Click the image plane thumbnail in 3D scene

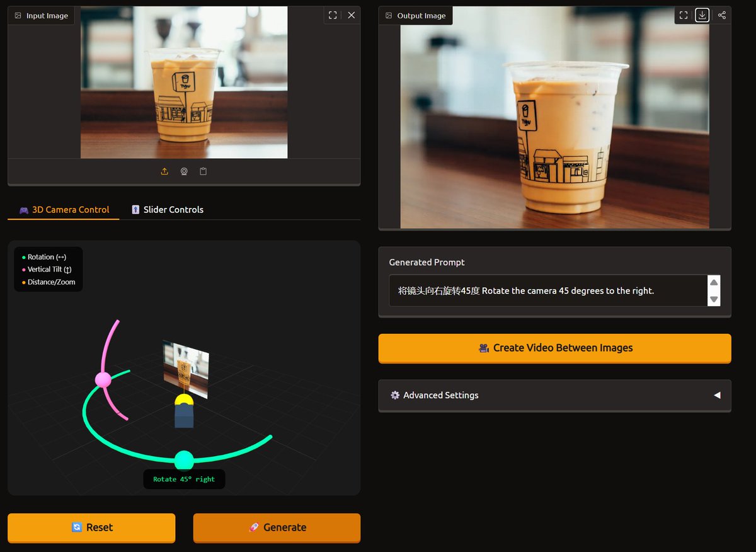click(x=186, y=369)
